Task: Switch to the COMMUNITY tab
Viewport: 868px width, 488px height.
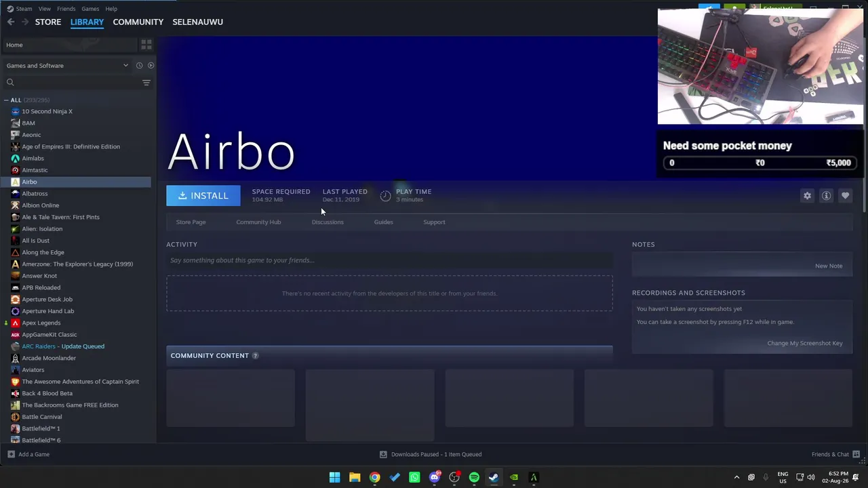Action: point(138,22)
